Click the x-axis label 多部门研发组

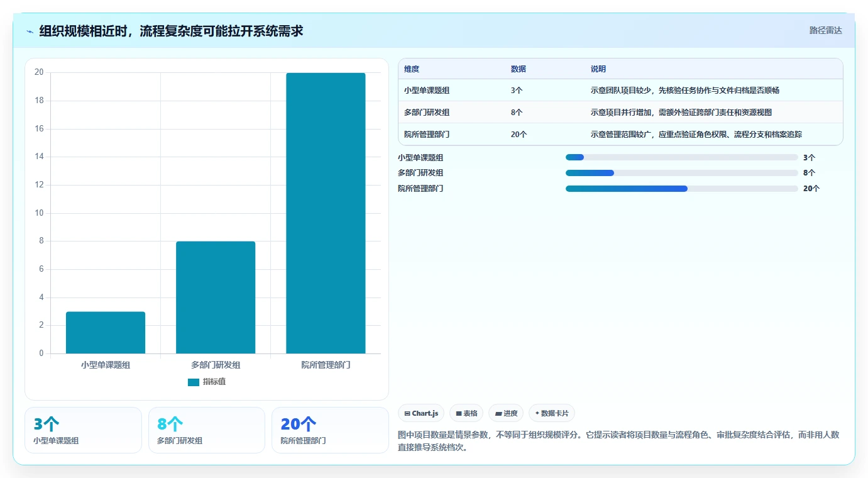216,365
